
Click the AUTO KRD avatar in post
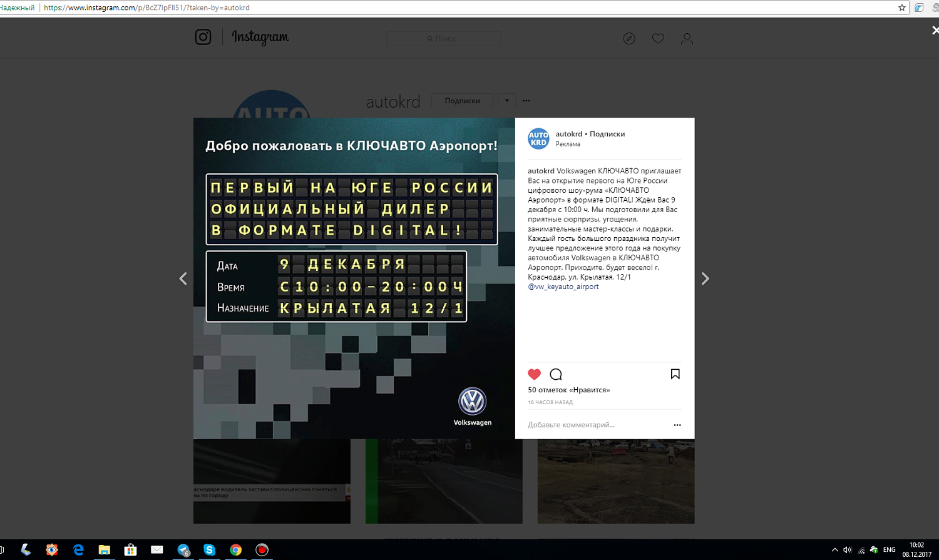[538, 138]
